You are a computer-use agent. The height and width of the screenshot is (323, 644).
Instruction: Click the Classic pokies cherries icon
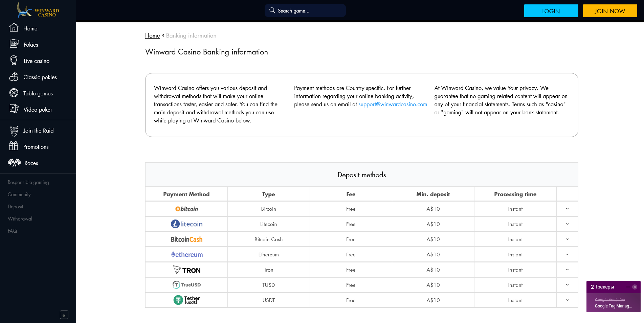[14, 77]
